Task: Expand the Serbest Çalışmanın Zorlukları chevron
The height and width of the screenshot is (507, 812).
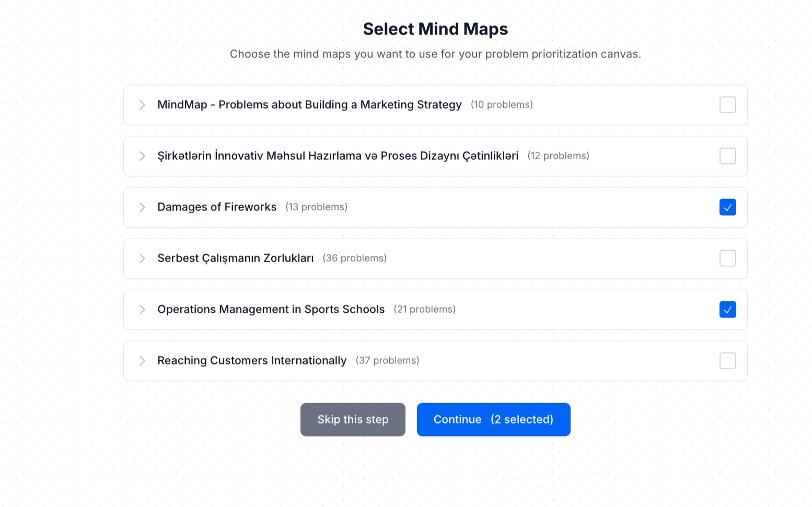Action: pos(142,258)
